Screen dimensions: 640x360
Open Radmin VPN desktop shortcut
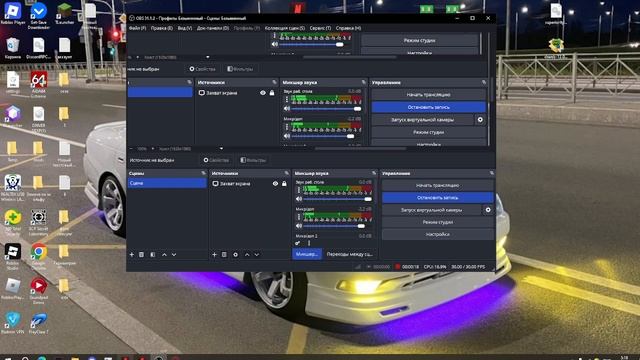point(13,323)
